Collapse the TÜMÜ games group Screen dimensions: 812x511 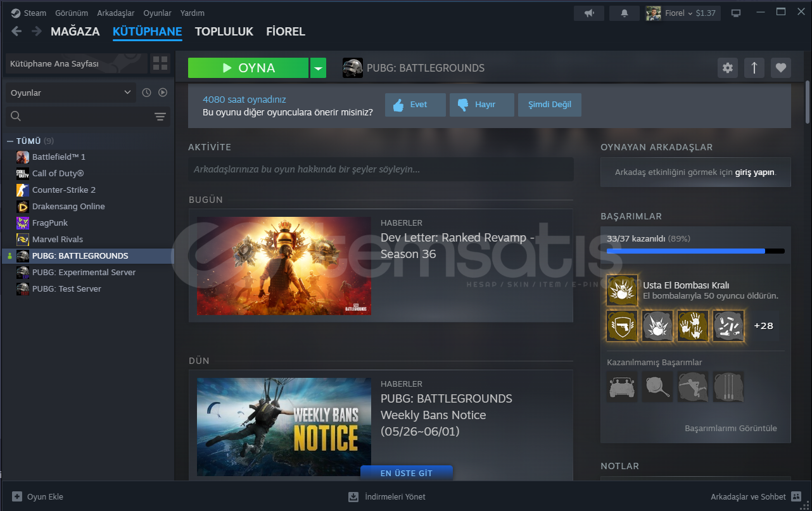click(10, 141)
